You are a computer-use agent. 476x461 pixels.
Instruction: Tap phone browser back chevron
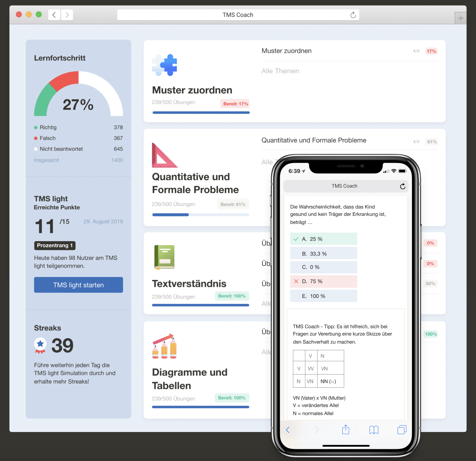(288, 430)
